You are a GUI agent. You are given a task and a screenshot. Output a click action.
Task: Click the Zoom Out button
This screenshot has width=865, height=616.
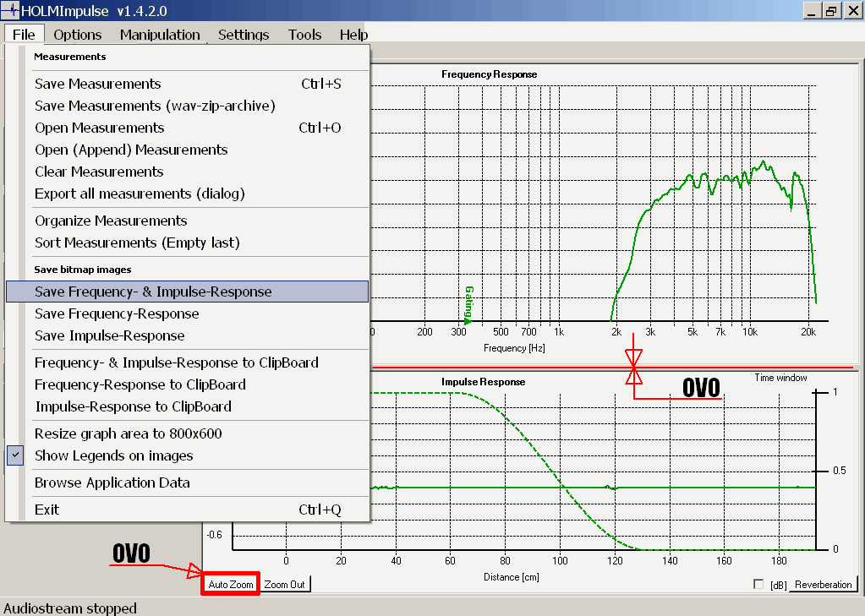285,584
